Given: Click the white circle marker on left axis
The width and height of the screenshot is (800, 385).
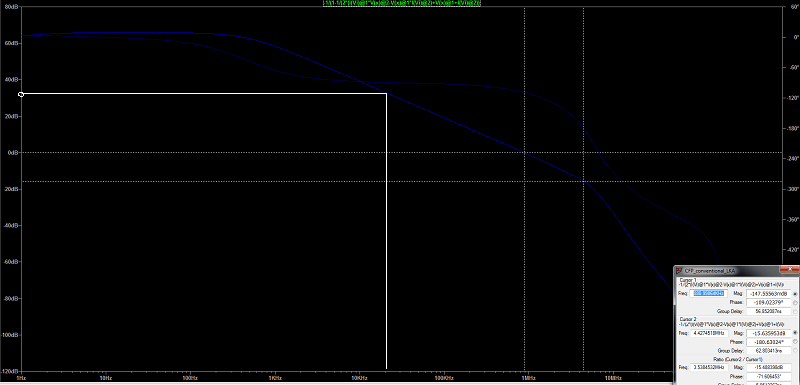Looking at the screenshot, I should tap(21, 94).
